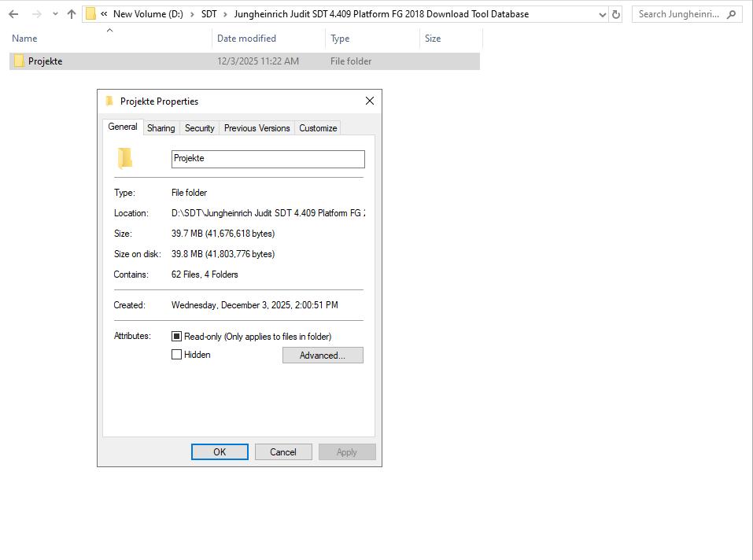This screenshot has width=753, height=560.
Task: Open the Previous Versions tab
Action: [x=257, y=127]
